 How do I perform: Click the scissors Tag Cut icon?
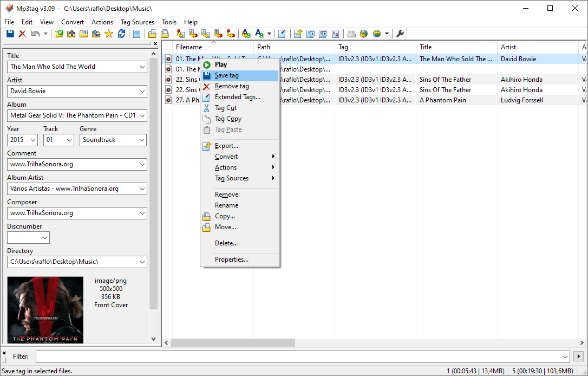[x=206, y=108]
